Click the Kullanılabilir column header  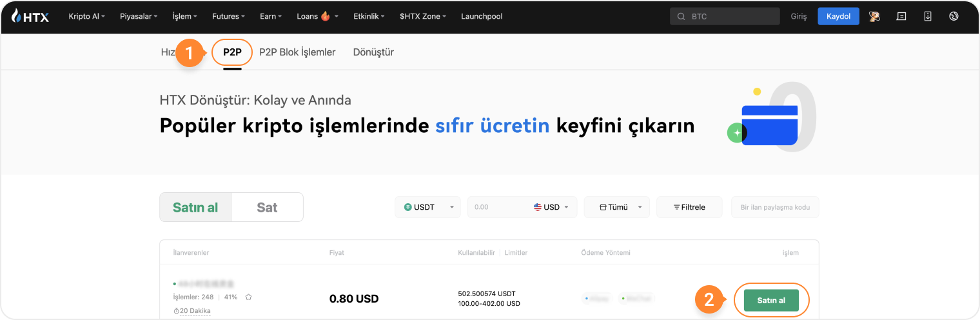476,252
